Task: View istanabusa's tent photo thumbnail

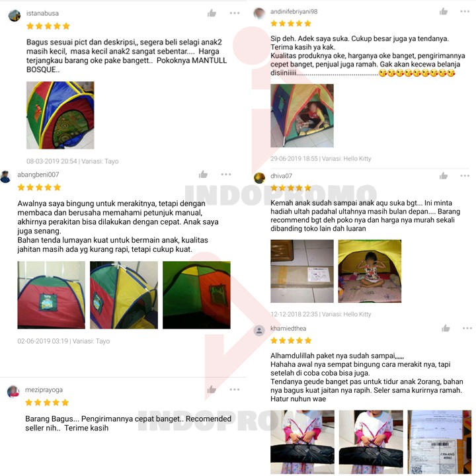Action: (60, 115)
